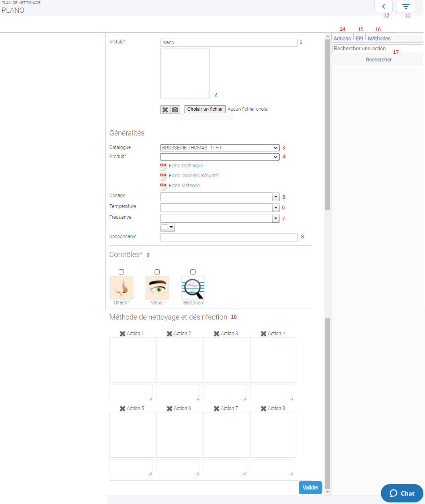Remove image with the X icon
This screenshot has height=504, width=425.
pos(165,110)
